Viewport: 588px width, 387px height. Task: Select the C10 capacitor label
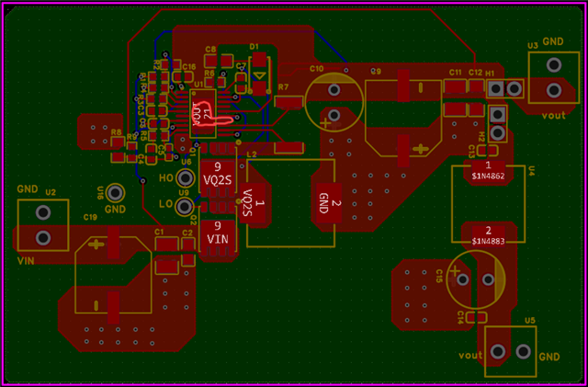(316, 69)
